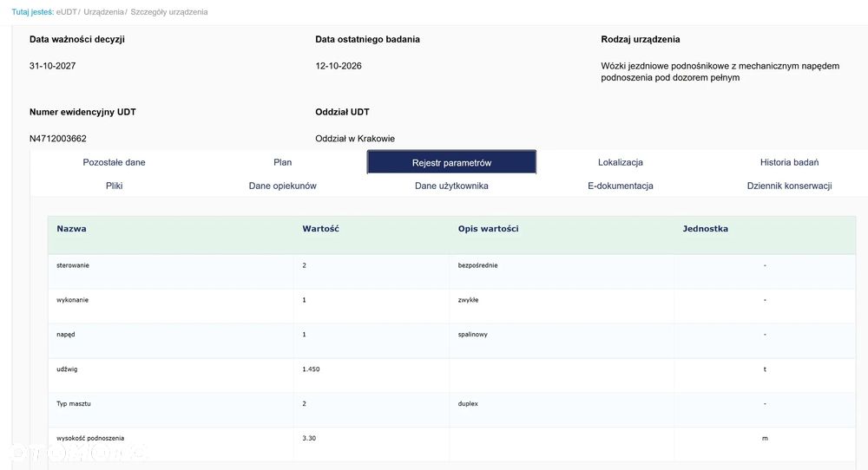Open the E-dokumentacja tab
Image resolution: width=868 pixels, height=470 pixels.
point(620,186)
